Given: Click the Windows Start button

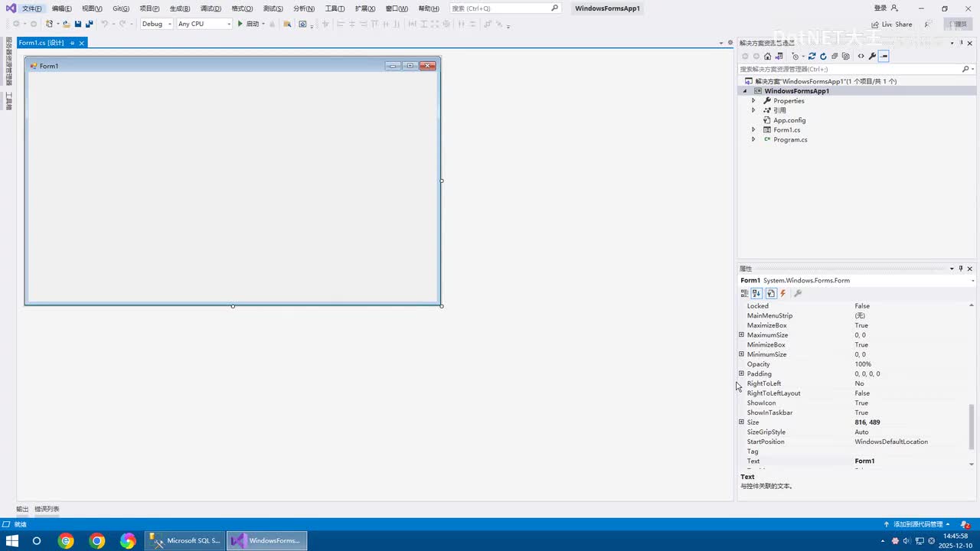Looking at the screenshot, I should [x=12, y=540].
